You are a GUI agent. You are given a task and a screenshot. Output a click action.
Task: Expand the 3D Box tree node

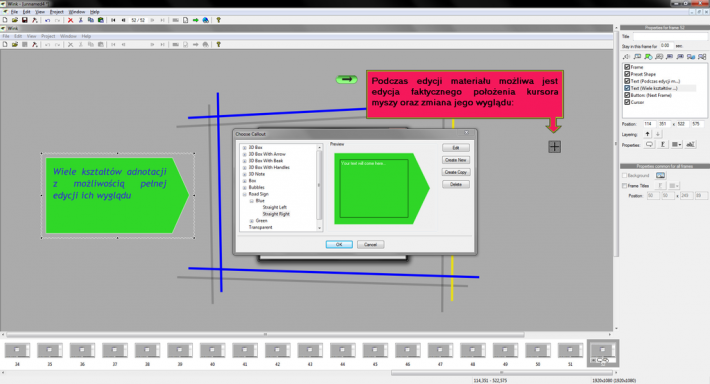[245, 148]
